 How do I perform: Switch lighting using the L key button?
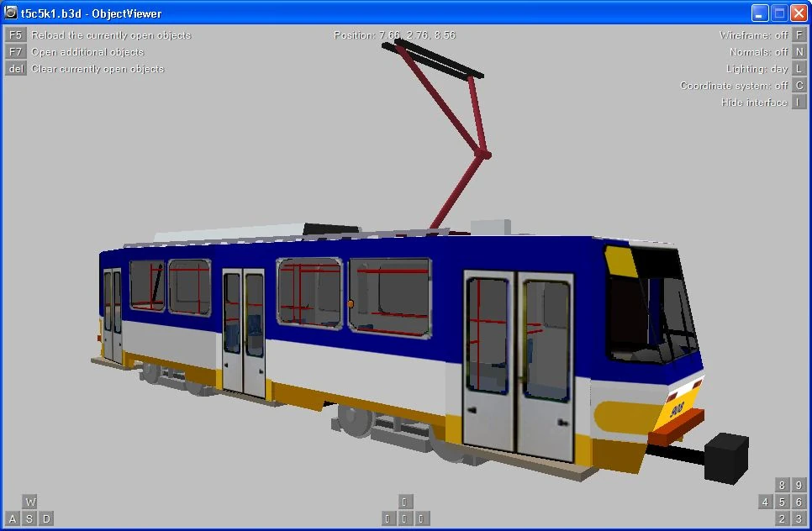pyautogui.click(x=799, y=68)
